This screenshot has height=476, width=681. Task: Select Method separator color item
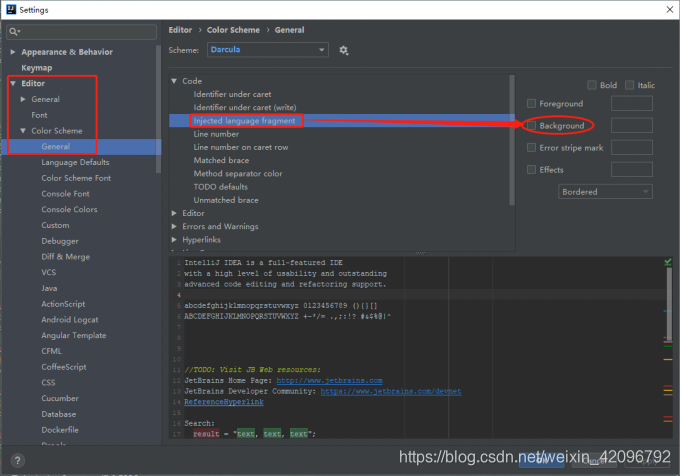[238, 173]
